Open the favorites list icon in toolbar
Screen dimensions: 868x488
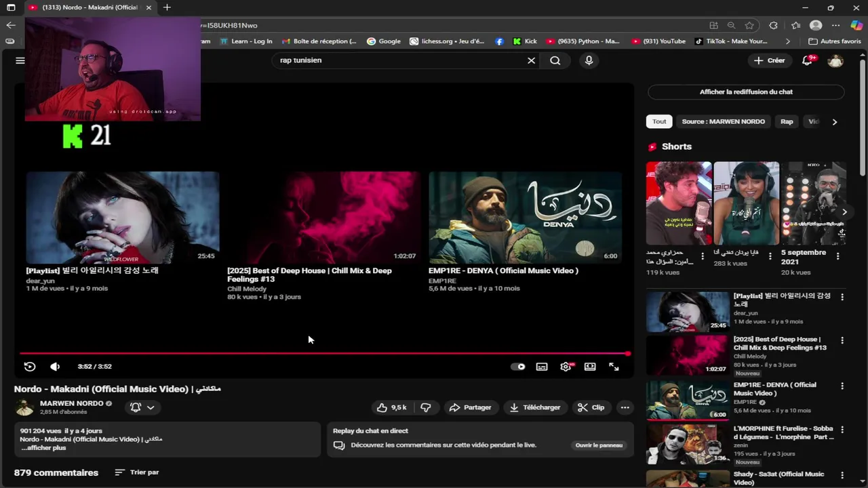click(x=795, y=25)
